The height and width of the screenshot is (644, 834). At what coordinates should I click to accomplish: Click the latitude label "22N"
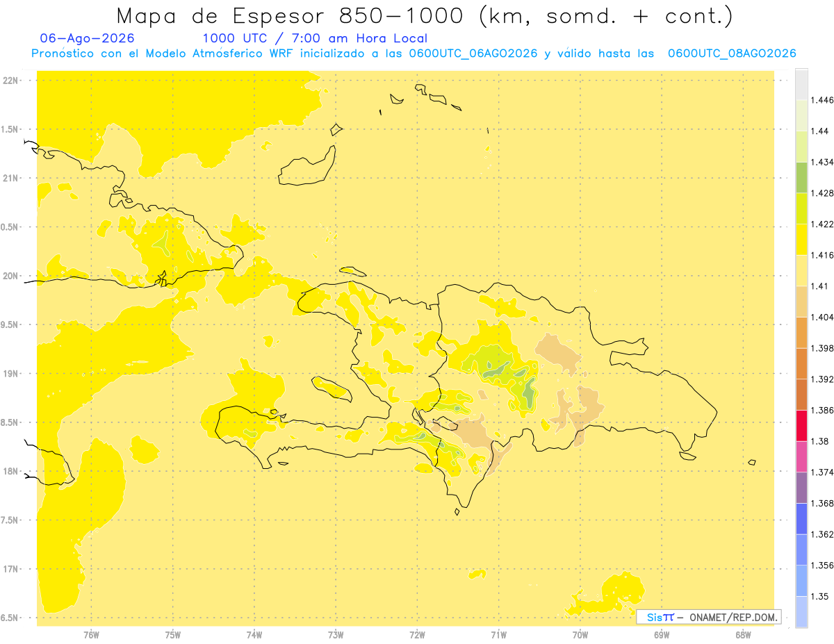pyautogui.click(x=10, y=81)
